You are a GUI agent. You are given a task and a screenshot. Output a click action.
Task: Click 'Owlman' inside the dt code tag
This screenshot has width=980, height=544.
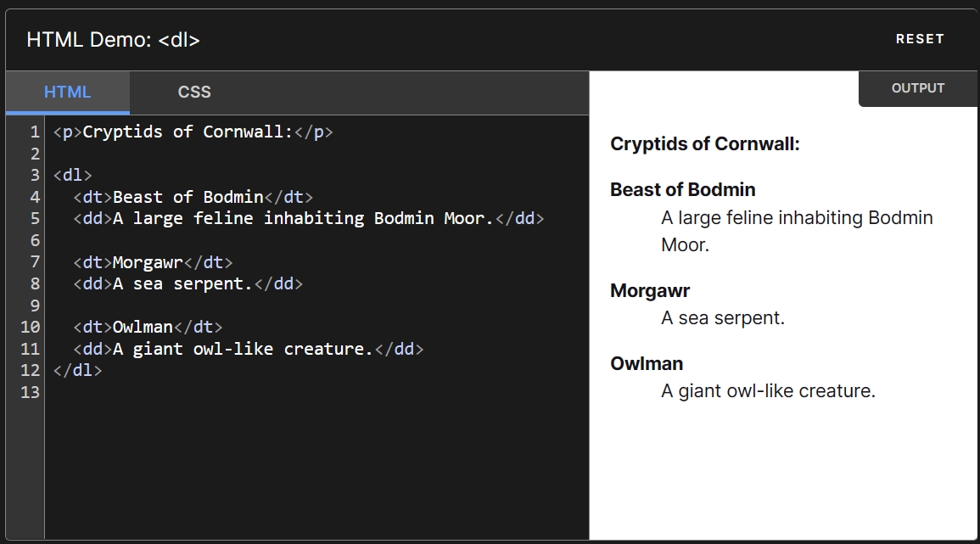(143, 328)
